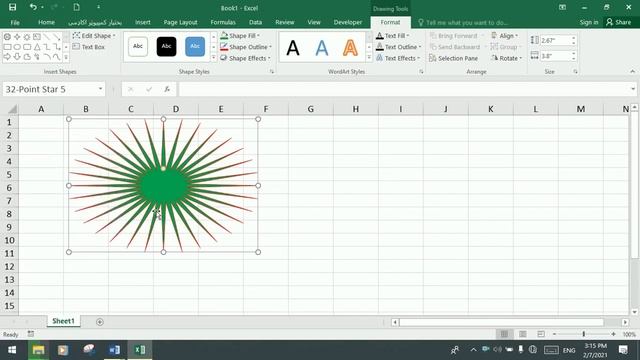Open the Windows Start menu
This screenshot has height=360, width=640.
pos(12,350)
